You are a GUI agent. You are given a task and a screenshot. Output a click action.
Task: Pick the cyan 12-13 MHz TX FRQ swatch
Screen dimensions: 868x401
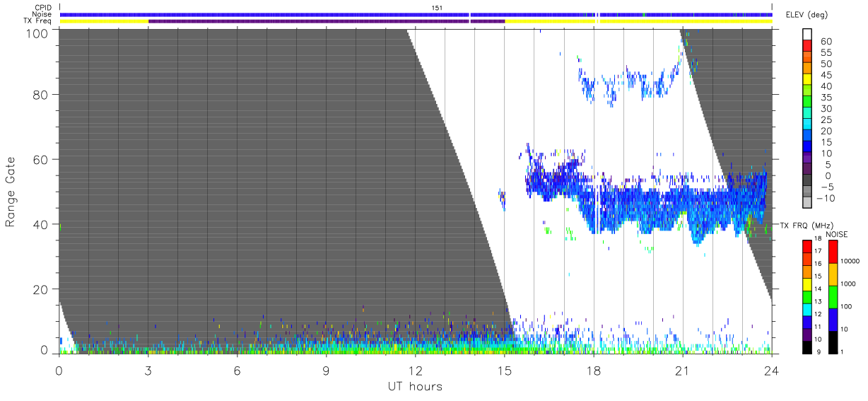(807, 308)
